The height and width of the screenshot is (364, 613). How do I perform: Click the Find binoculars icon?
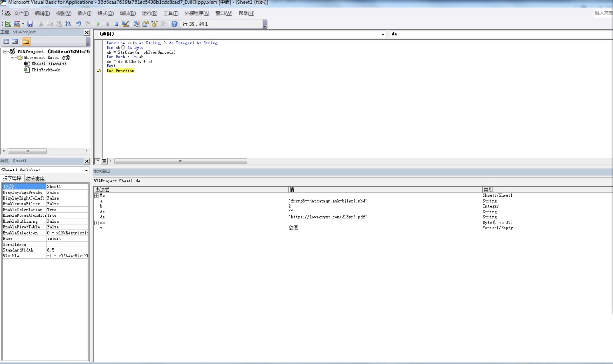pyautogui.click(x=67, y=24)
